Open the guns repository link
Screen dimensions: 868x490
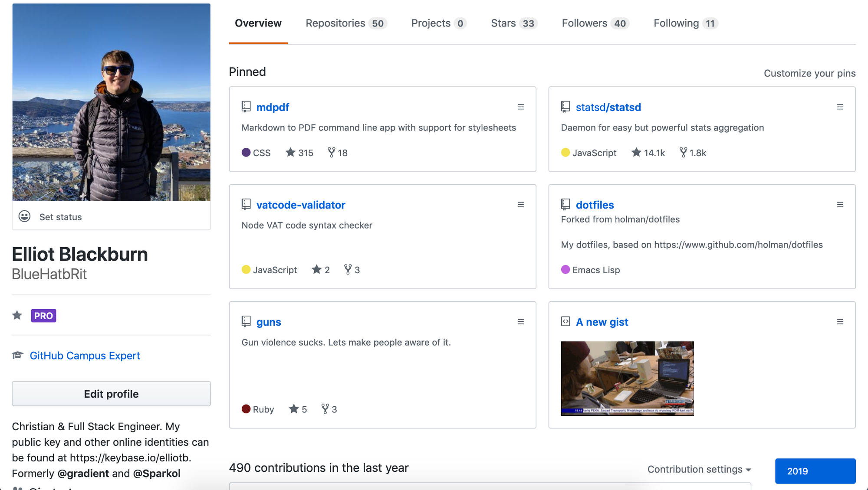269,322
